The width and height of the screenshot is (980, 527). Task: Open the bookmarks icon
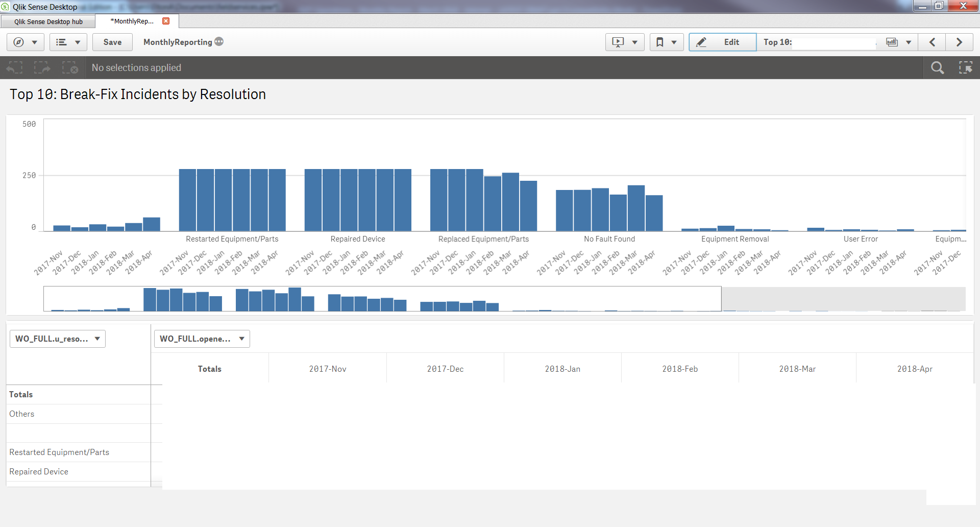(x=660, y=42)
